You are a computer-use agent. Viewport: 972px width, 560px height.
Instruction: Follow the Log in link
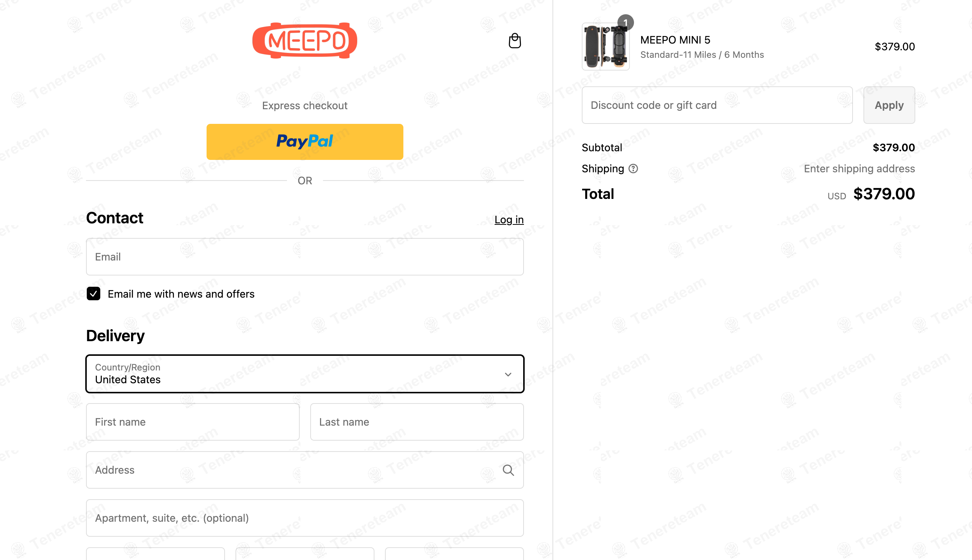[509, 220]
